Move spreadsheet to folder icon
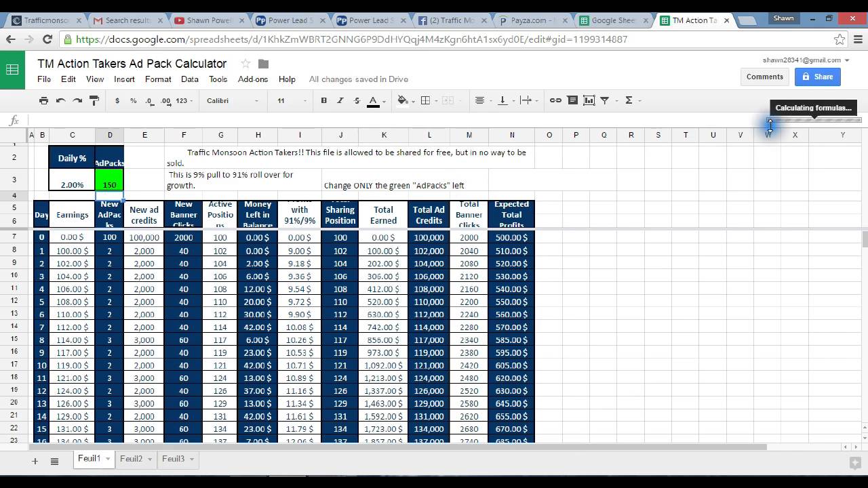868x488 pixels. point(264,64)
